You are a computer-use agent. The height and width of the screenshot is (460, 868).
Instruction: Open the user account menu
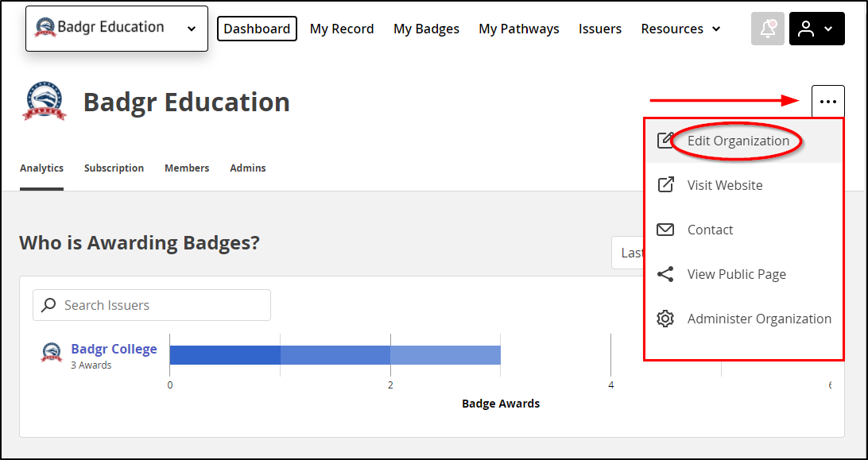pos(816,29)
